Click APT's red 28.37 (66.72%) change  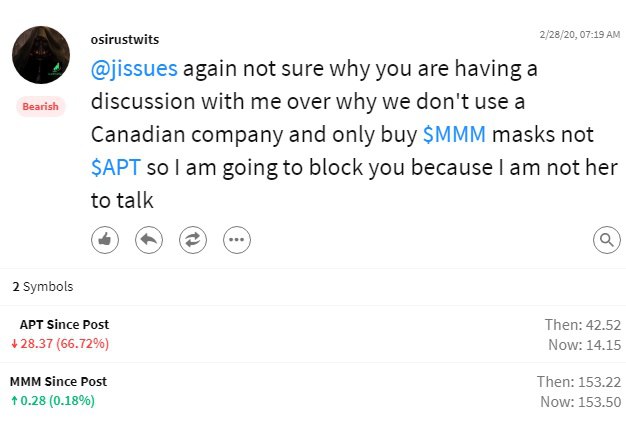click(60, 343)
